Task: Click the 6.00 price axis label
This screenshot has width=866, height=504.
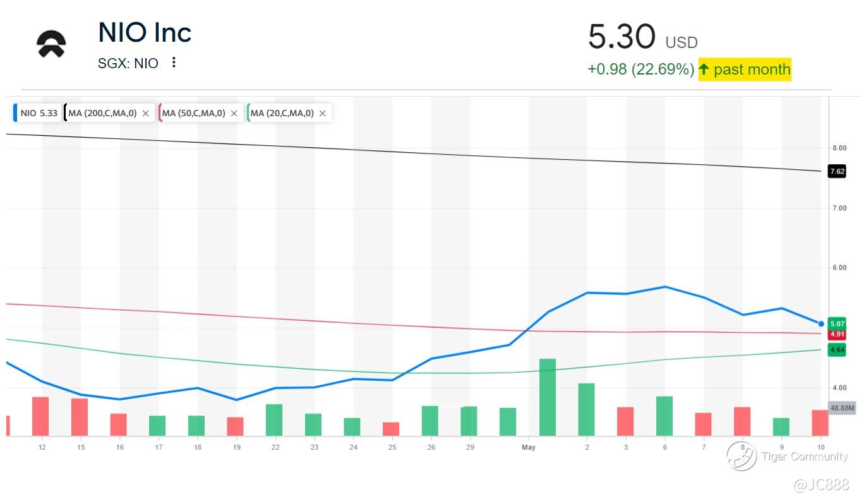Action: click(839, 268)
